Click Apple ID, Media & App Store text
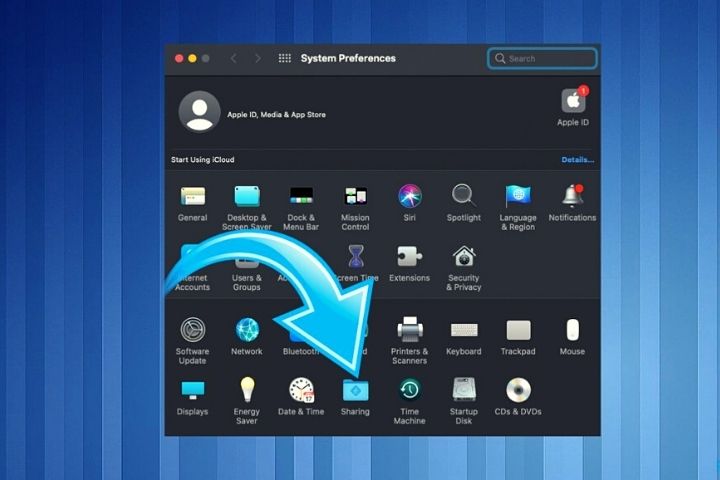 coord(276,115)
